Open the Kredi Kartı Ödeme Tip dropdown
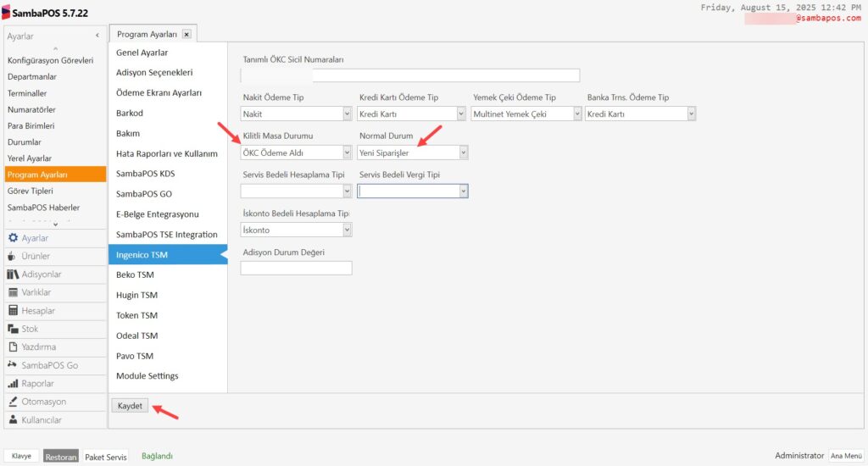The width and height of the screenshot is (868, 466). [x=461, y=114]
